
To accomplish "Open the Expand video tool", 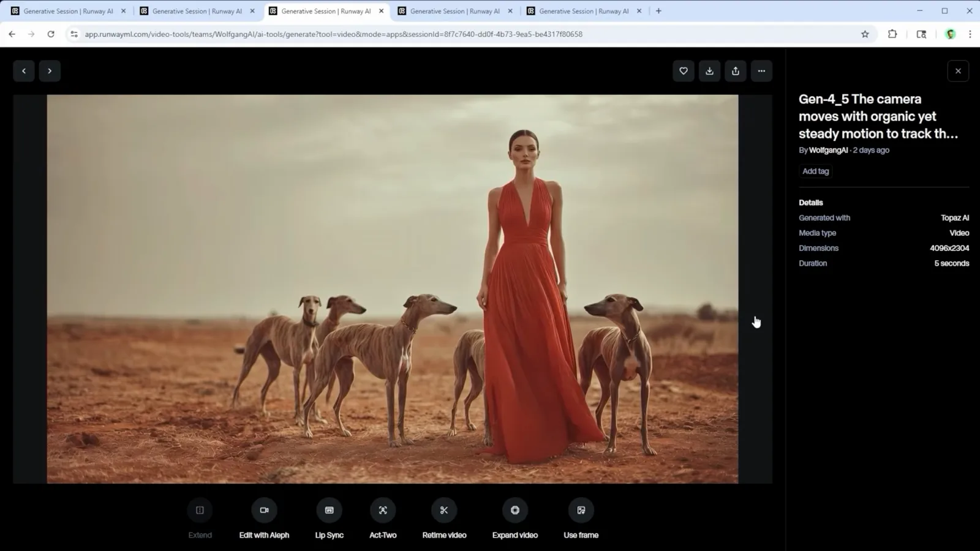I will click(515, 510).
